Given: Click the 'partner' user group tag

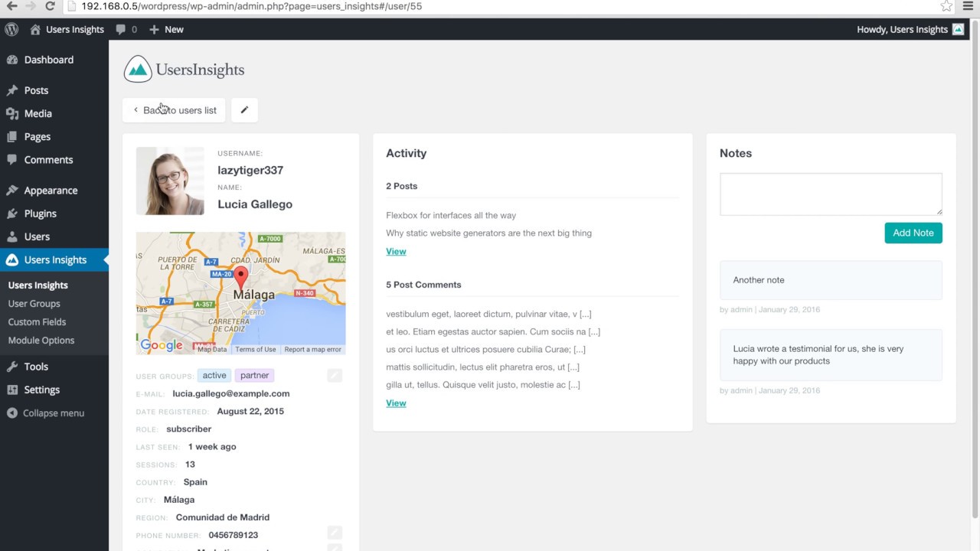Looking at the screenshot, I should pyautogui.click(x=255, y=375).
